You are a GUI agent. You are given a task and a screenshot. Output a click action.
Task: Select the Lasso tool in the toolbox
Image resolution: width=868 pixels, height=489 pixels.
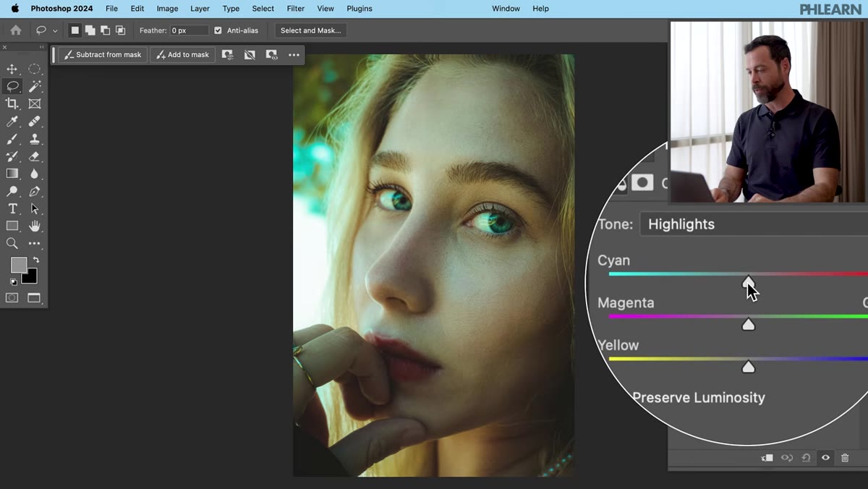[x=12, y=86]
